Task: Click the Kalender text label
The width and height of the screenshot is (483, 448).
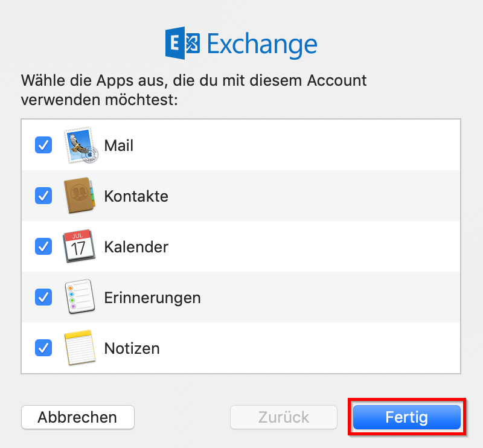Action: (136, 247)
